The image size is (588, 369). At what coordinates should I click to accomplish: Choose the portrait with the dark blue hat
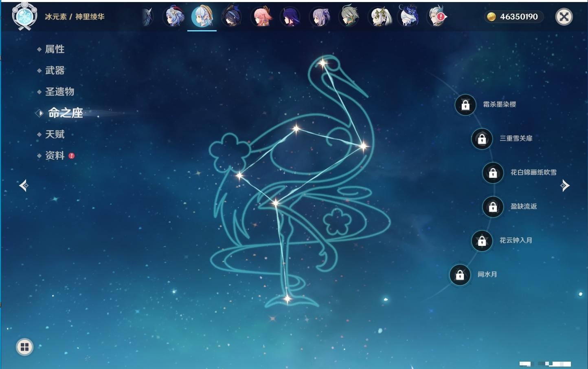[408, 17]
